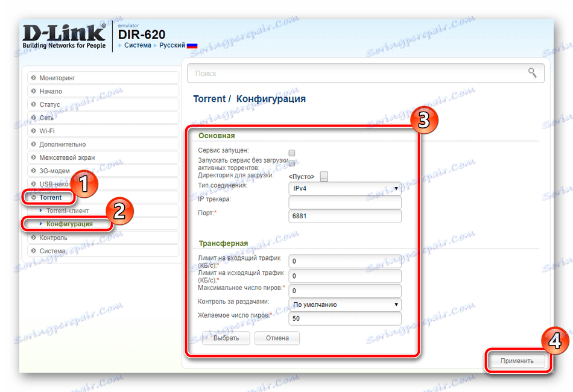Click the Максимальное число пиров field
Screen dimensions: 573x392
pos(344,291)
